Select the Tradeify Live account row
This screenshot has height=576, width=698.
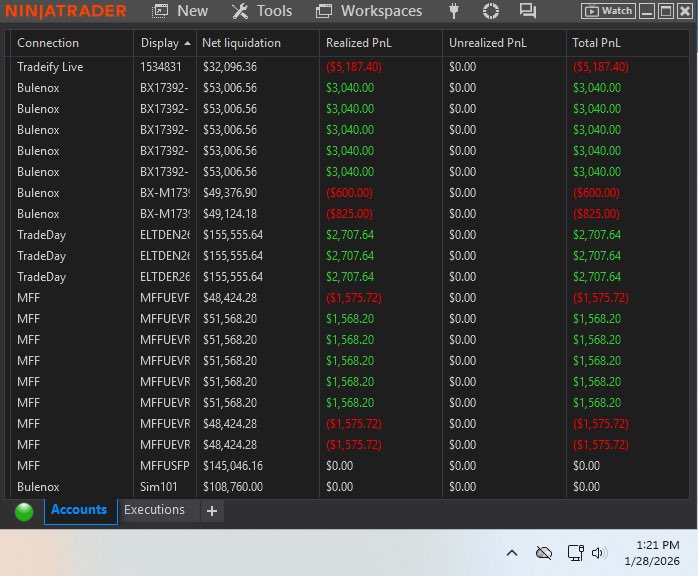349,67
